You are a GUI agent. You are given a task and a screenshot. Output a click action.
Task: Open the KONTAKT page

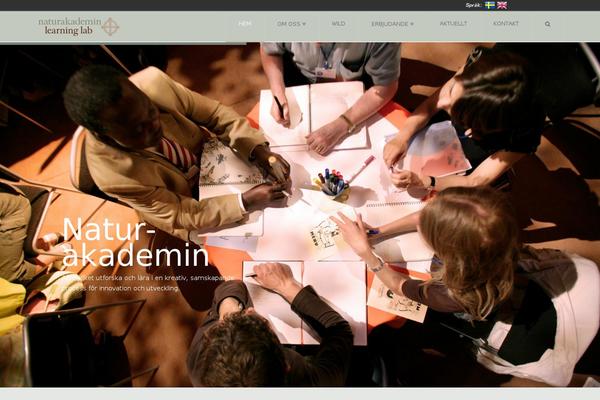click(x=505, y=23)
